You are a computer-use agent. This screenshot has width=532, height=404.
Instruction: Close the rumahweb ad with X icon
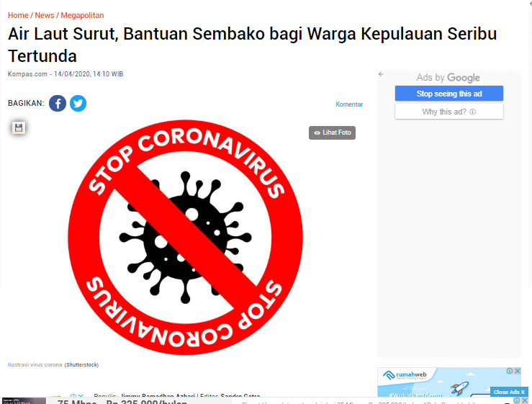tap(518, 371)
